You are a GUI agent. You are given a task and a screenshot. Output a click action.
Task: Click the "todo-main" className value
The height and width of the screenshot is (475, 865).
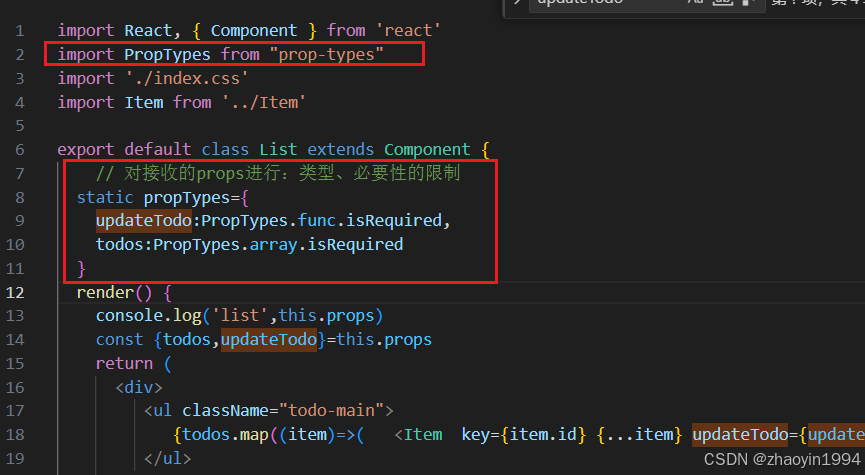[331, 410]
